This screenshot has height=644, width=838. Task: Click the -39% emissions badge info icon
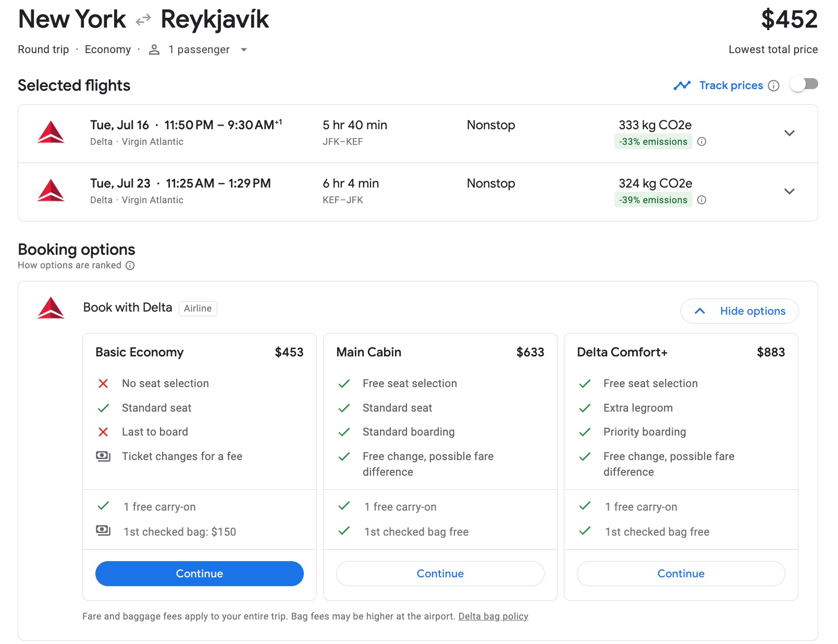pos(702,200)
